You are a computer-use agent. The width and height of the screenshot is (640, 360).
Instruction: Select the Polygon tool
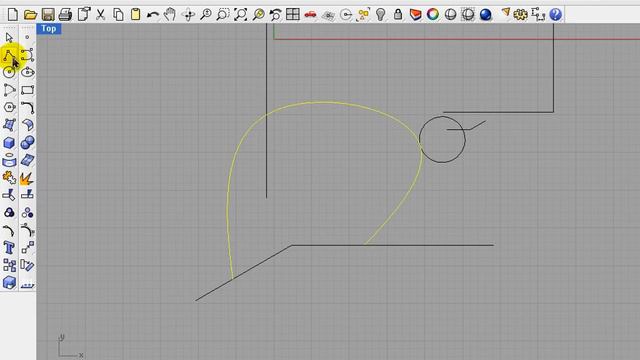[9, 107]
